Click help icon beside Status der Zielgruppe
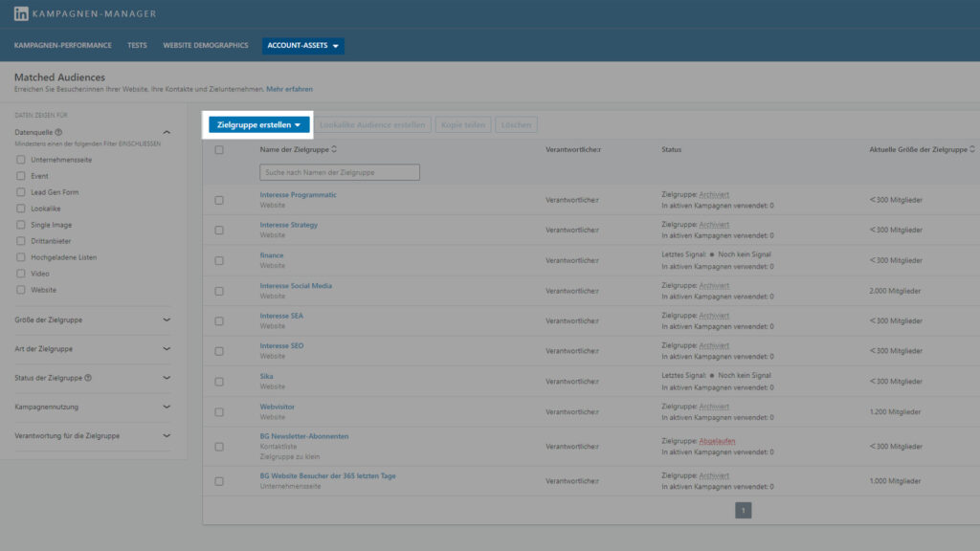This screenshot has width=980, height=551. click(88, 378)
